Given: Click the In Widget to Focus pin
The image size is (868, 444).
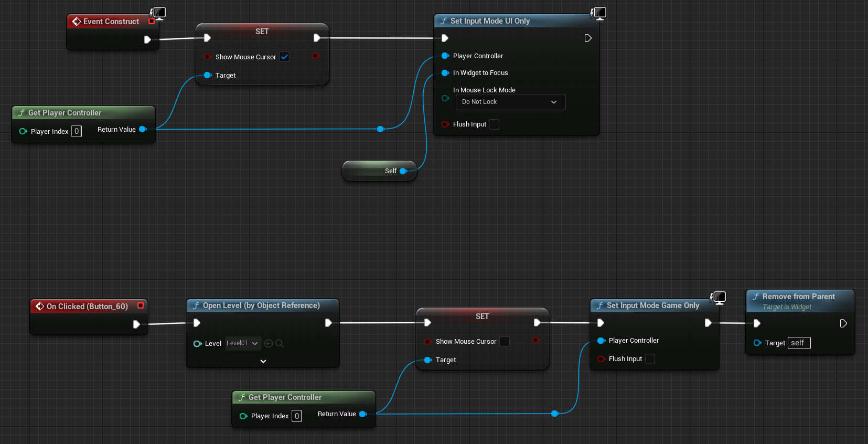Looking at the screenshot, I should pos(445,73).
